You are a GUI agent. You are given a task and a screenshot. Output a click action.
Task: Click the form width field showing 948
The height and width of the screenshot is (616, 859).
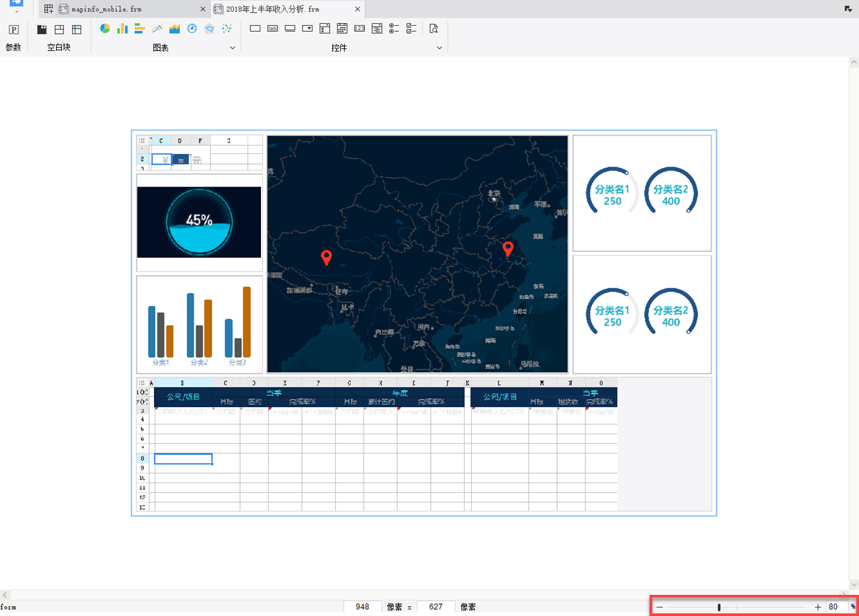(362, 607)
